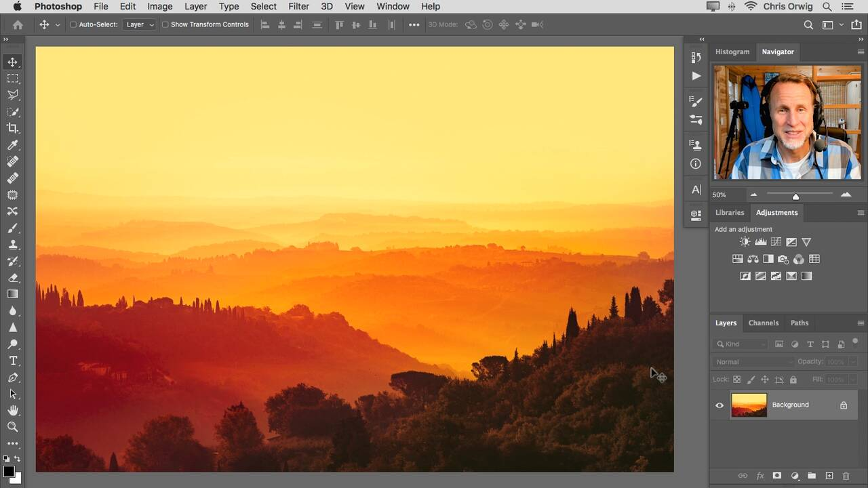Open the Filter menu

(x=298, y=6)
